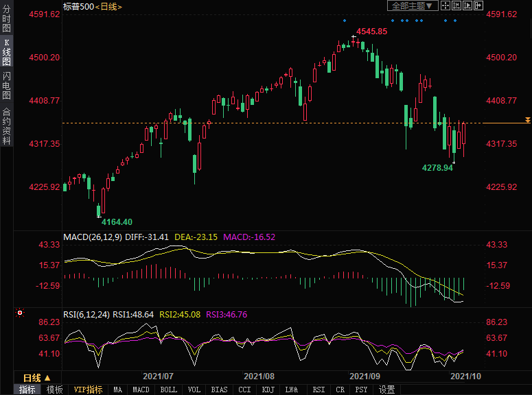Click the red circle icon beside RSI panel
Image resolution: width=532 pixels, height=395 pixels.
pyautogui.click(x=20, y=313)
